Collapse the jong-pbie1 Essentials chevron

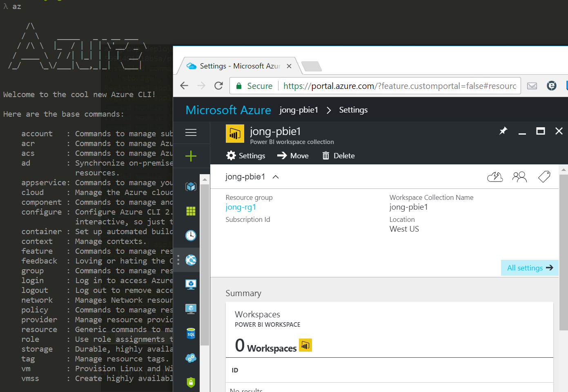coord(276,177)
